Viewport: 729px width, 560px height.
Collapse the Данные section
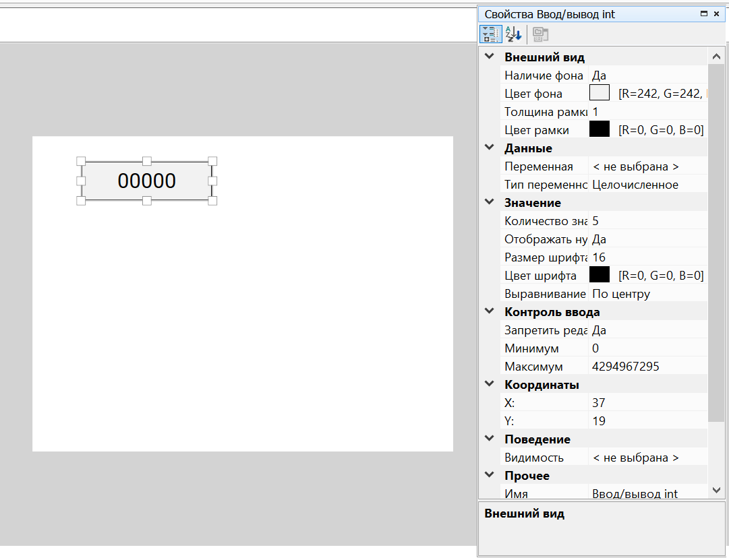490,148
